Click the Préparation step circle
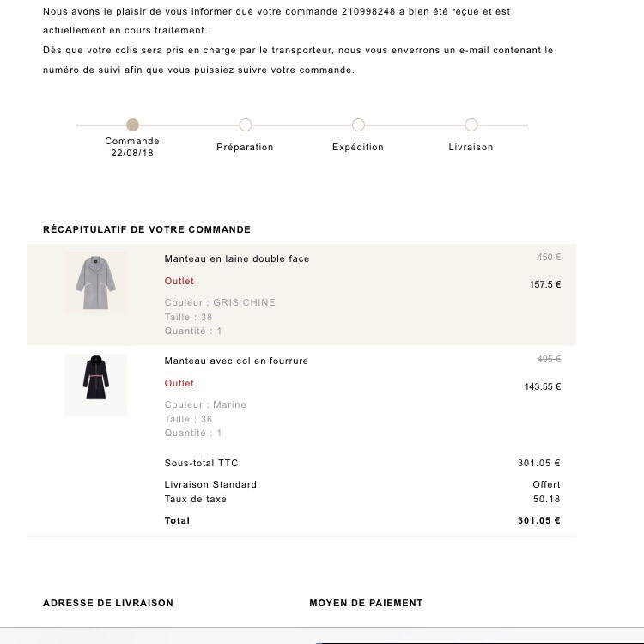644x644 pixels. pos(246,125)
